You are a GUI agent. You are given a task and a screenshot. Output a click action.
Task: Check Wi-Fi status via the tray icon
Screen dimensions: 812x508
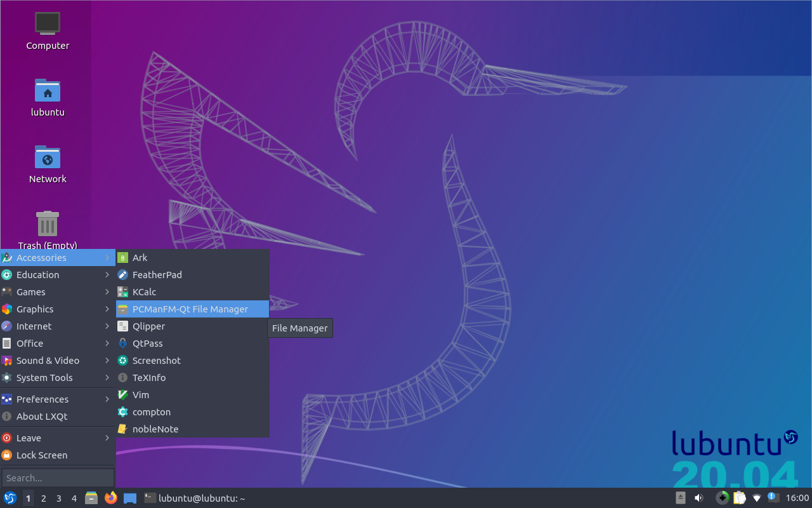pos(756,498)
